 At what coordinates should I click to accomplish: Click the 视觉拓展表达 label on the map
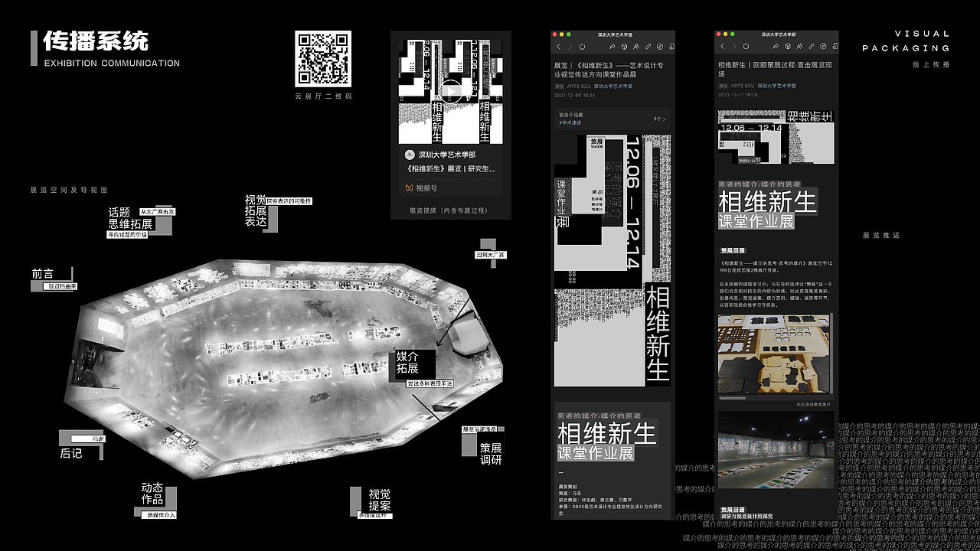[x=256, y=210]
